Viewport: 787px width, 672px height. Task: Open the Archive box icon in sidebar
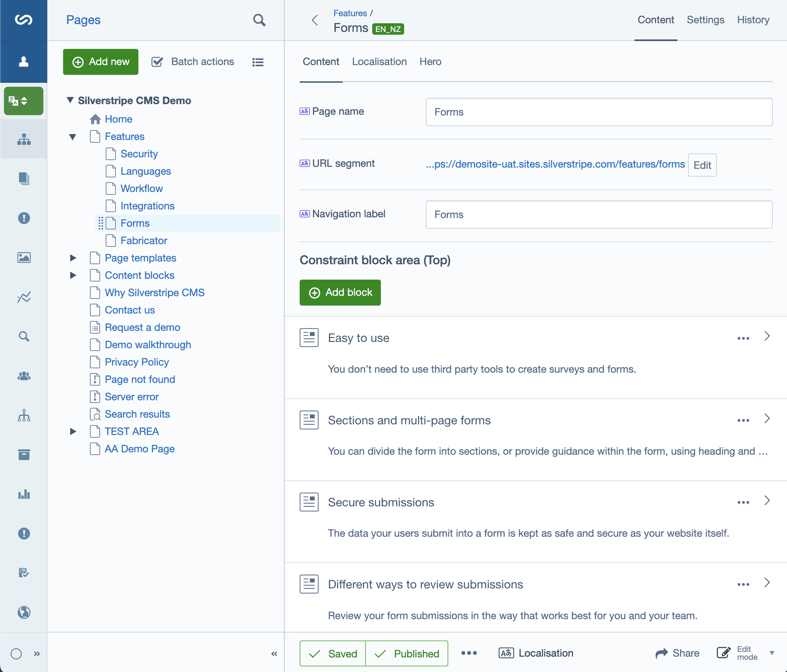pos(24,455)
